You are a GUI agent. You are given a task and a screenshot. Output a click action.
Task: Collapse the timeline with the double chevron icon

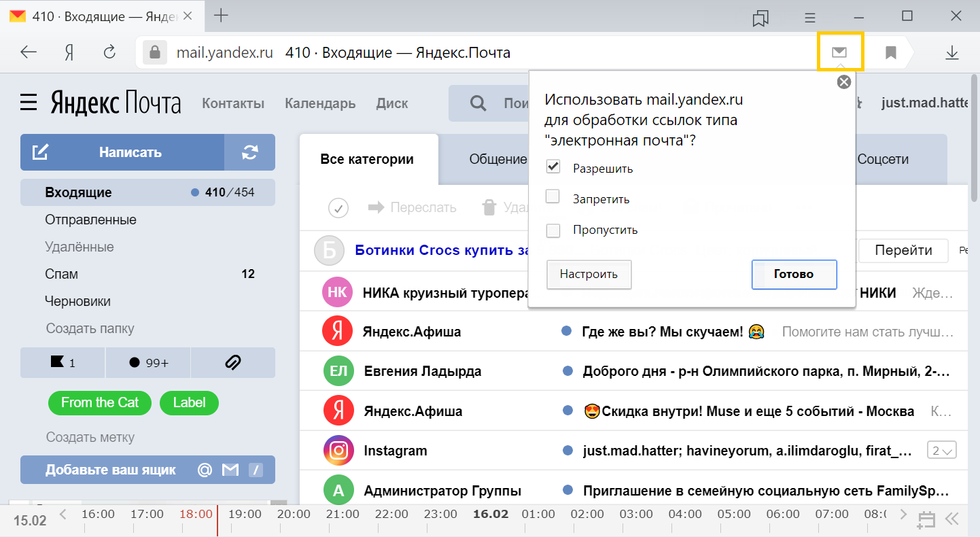tap(952, 519)
